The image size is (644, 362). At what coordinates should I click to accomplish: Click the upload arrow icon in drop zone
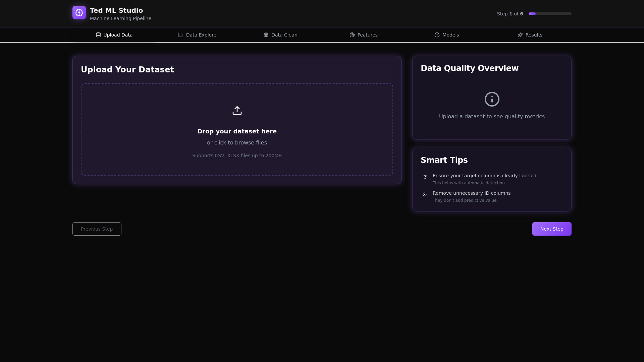point(237,111)
